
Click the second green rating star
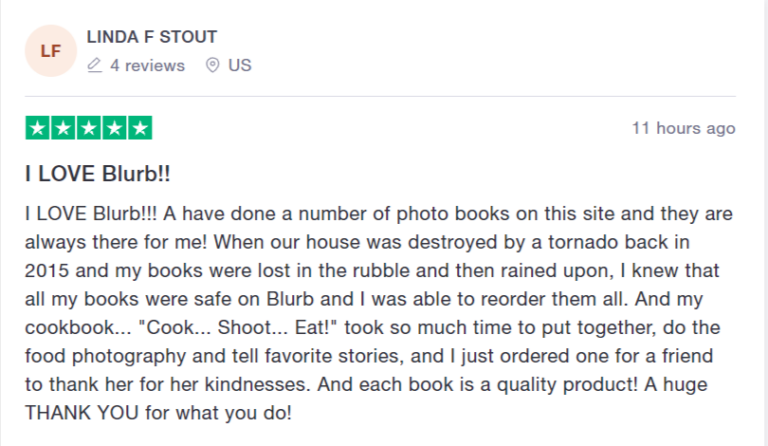pos(63,128)
